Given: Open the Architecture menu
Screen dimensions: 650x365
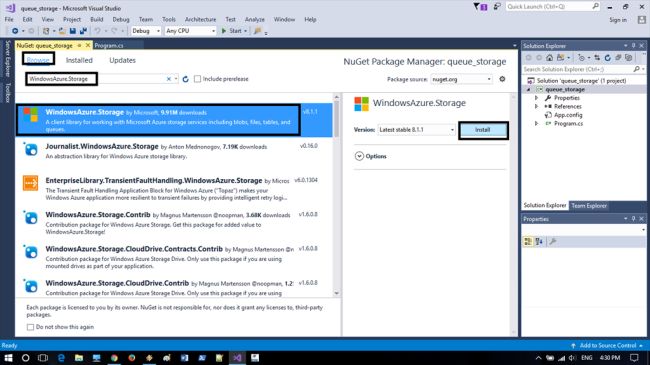Looking at the screenshot, I should [201, 19].
